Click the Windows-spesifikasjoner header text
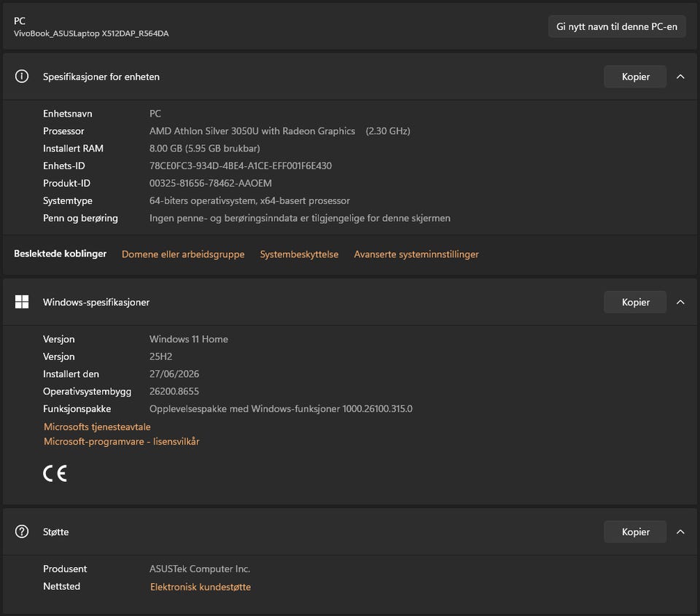 96,303
